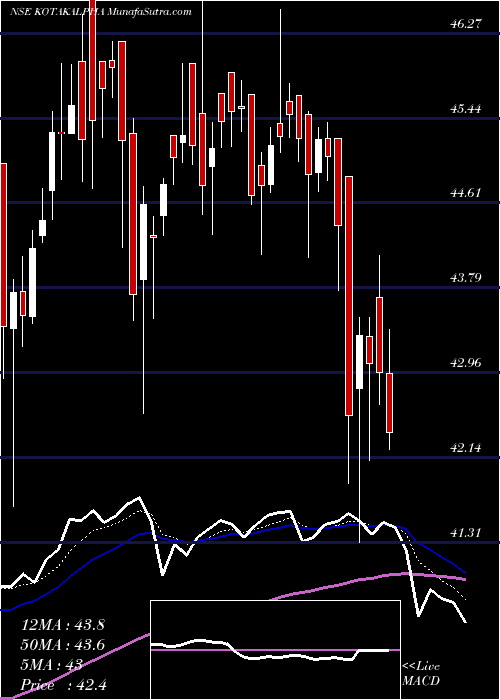Select the 44.61 price axis label
This screenshot has height=700, width=500.
[x=465, y=193]
